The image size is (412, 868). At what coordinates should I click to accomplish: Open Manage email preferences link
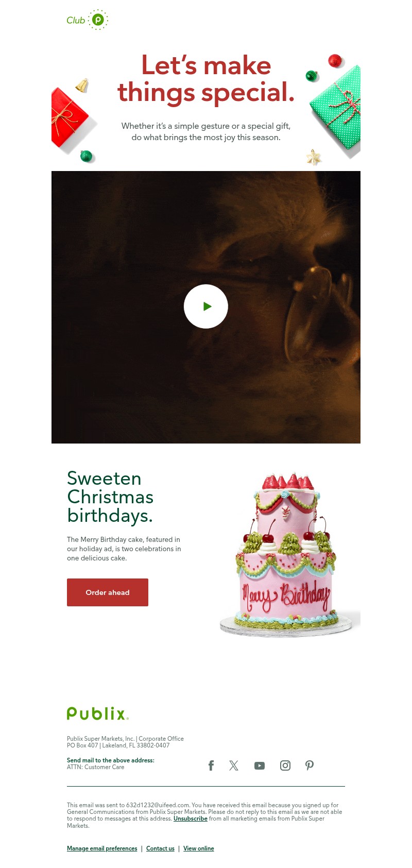[x=102, y=848]
